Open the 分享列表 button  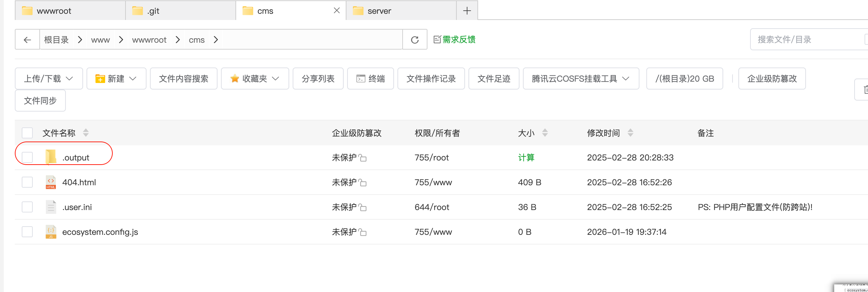pos(318,79)
